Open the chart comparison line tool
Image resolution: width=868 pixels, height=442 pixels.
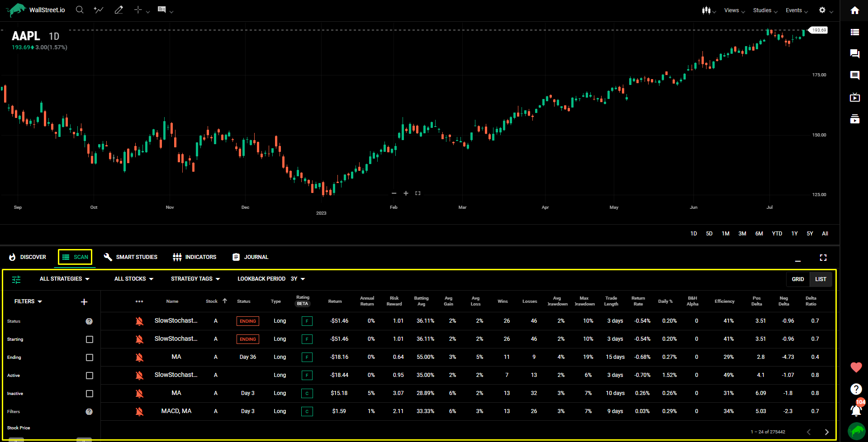[98, 9]
